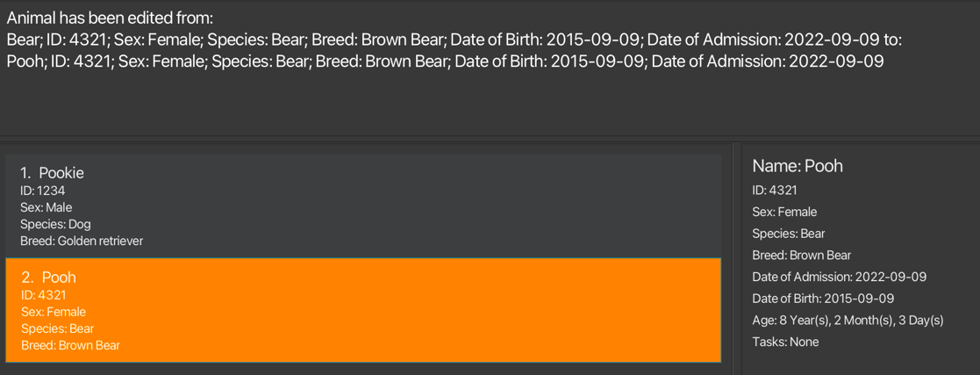
Task: Click 'Tasks: None' in the detail panel
Action: 785,342
